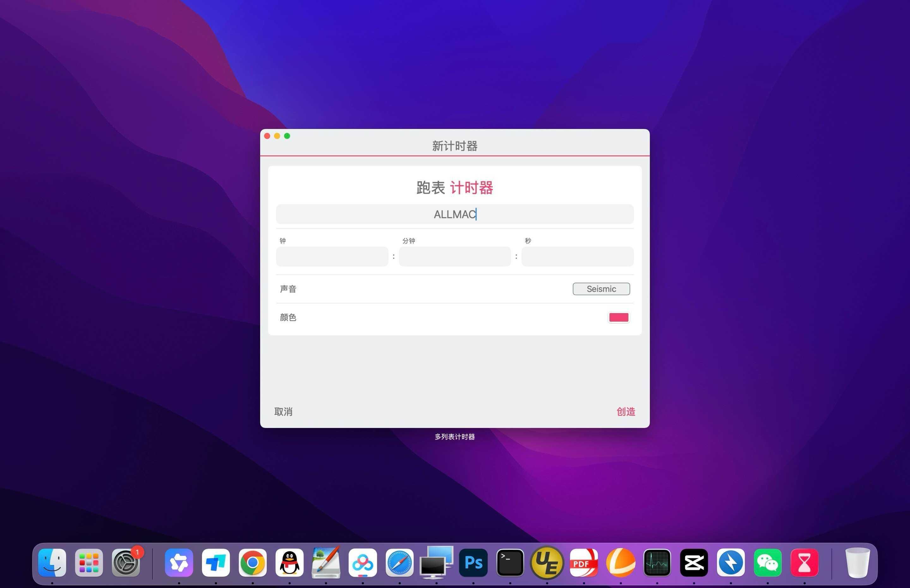This screenshot has height=588, width=910.
Task: Open Safari browser from the Dock
Action: (x=400, y=562)
